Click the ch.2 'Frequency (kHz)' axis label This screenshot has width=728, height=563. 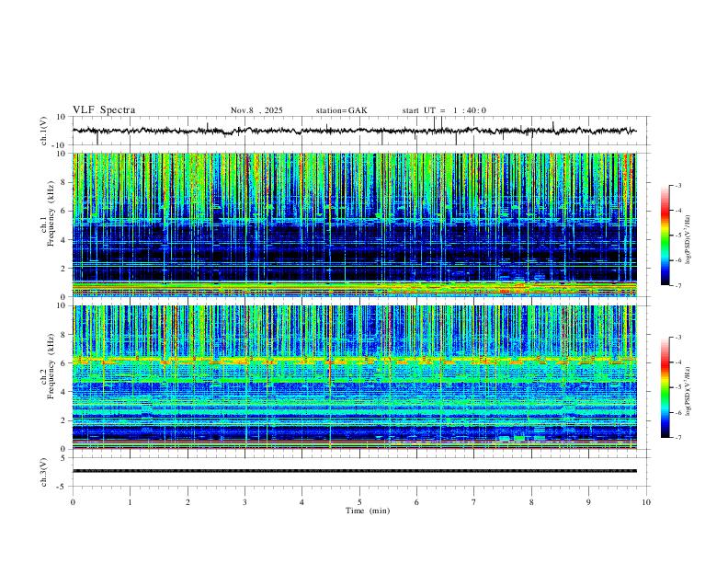click(51, 366)
